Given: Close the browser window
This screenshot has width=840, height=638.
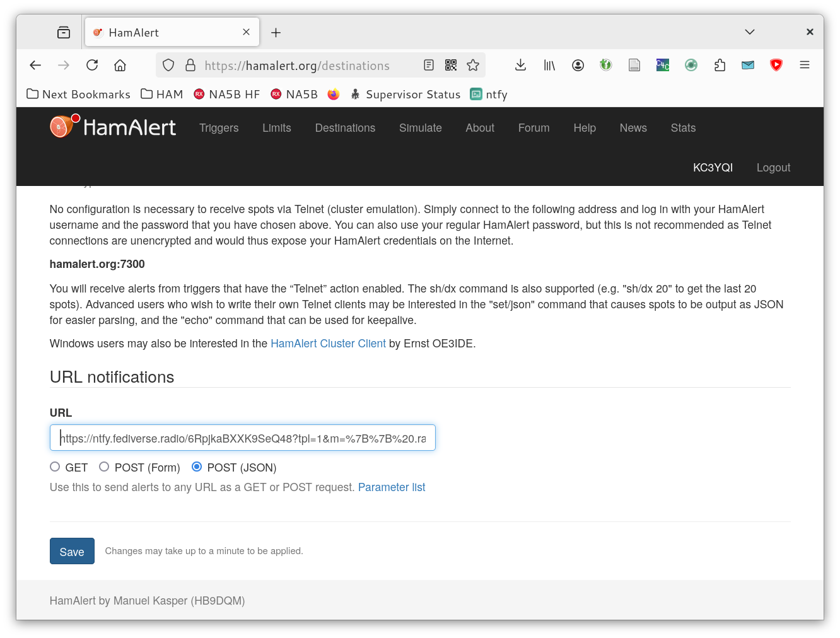Looking at the screenshot, I should (810, 32).
